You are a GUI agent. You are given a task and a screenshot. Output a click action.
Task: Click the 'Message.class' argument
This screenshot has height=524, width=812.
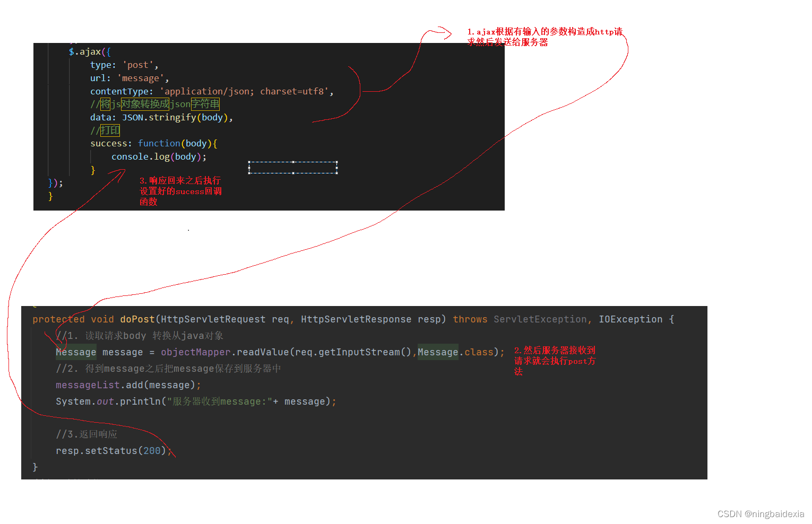pyautogui.click(x=455, y=352)
